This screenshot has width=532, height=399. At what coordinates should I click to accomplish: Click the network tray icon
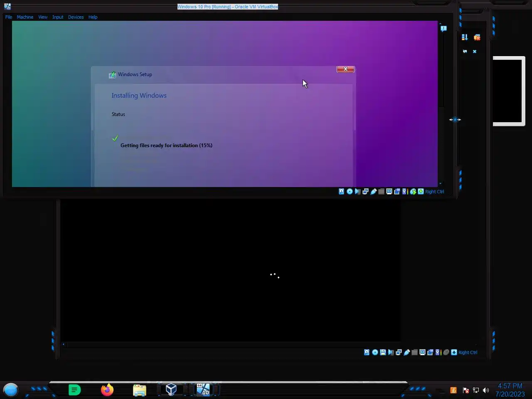pos(476,390)
